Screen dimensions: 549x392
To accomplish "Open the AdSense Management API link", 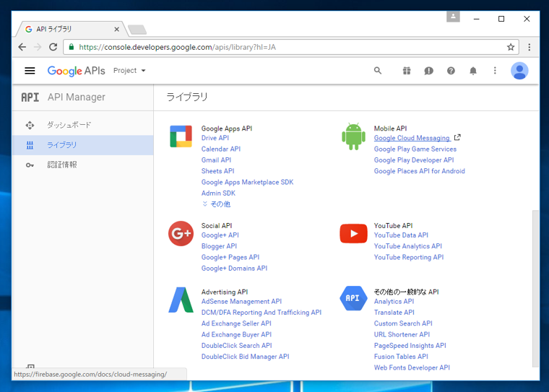I will tap(241, 301).
